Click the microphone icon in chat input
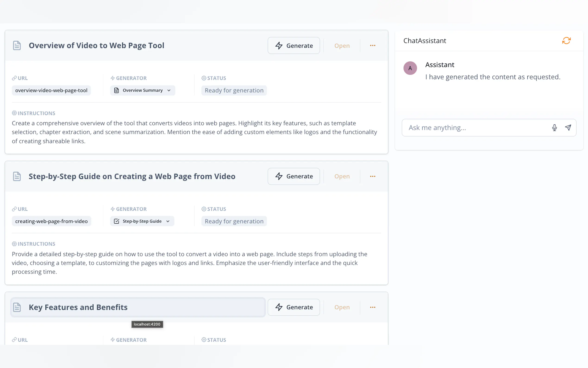The height and width of the screenshot is (368, 588). click(554, 127)
